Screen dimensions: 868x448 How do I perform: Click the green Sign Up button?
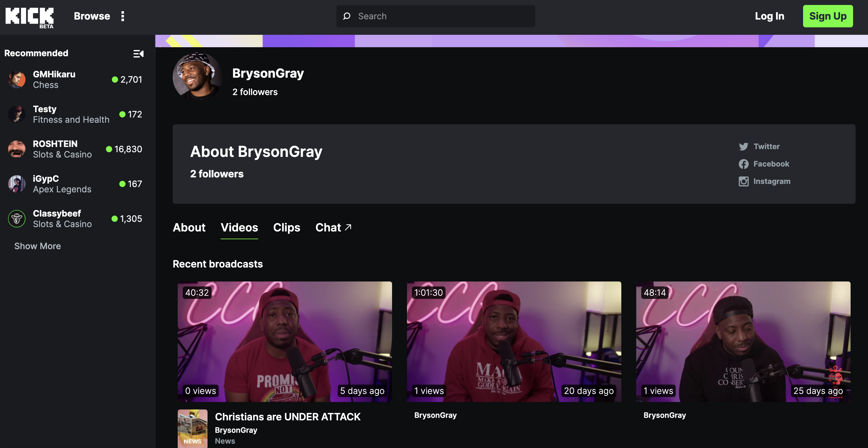click(x=828, y=16)
